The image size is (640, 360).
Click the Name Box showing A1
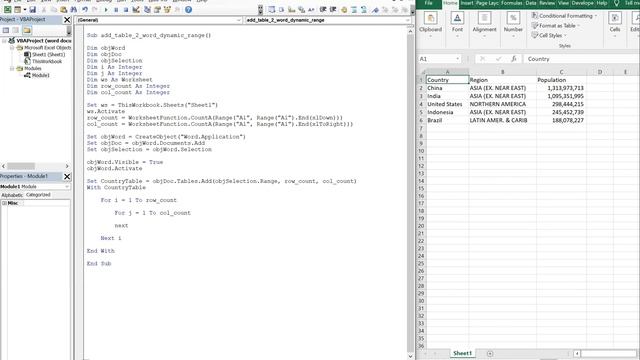[439, 59]
